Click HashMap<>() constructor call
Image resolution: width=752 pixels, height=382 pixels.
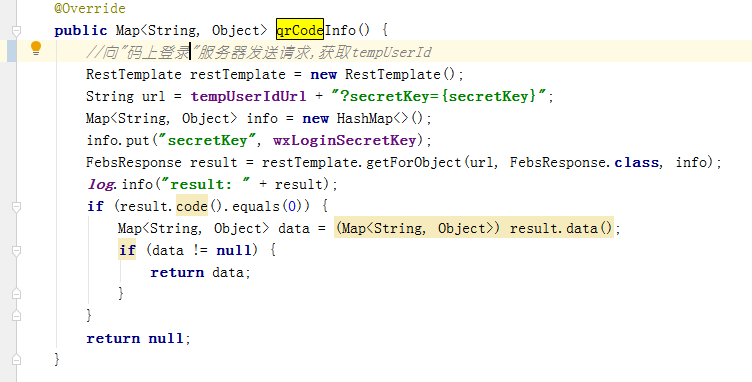(x=380, y=118)
